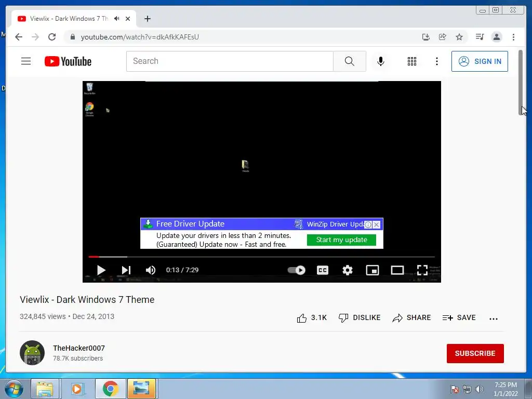Click SAVE to a playlist

pos(459,318)
